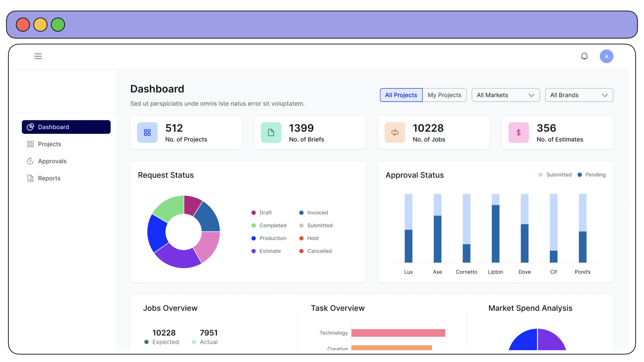Click the green window control dot
This screenshot has height=362, width=644.
click(58, 24)
